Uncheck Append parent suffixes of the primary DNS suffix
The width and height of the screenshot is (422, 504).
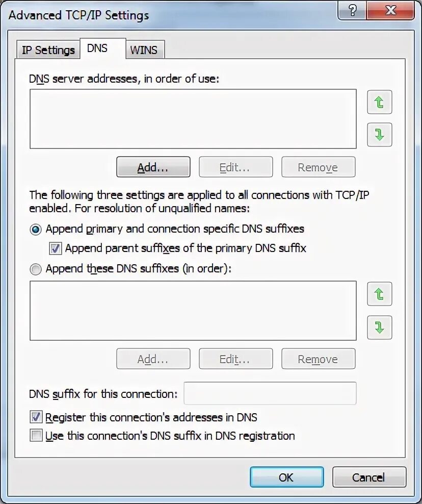[x=55, y=248]
